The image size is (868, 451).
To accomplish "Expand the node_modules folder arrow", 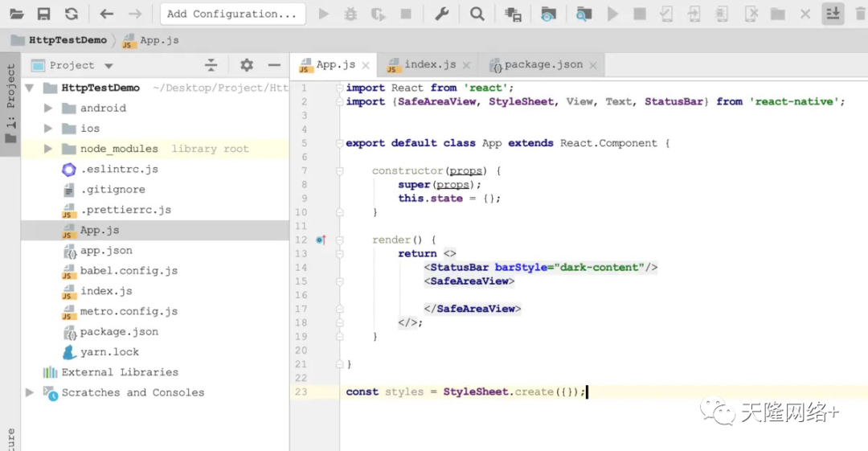I will (x=48, y=149).
